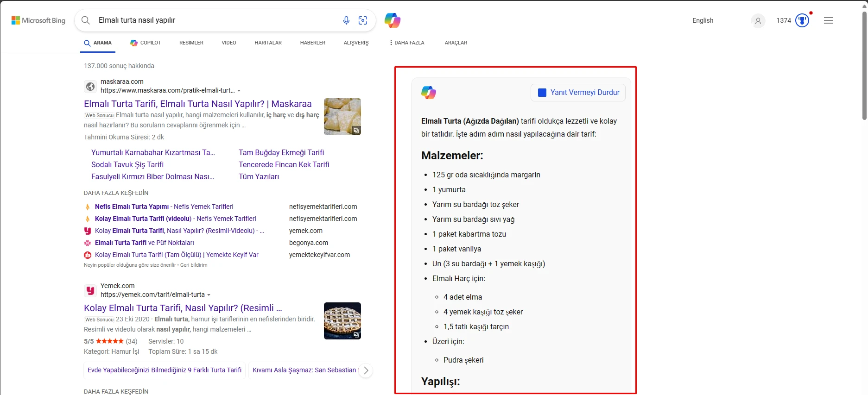Screen dimensions: 868x395
Task: Click the page vertical scrollbar
Action: pyautogui.click(x=864, y=65)
